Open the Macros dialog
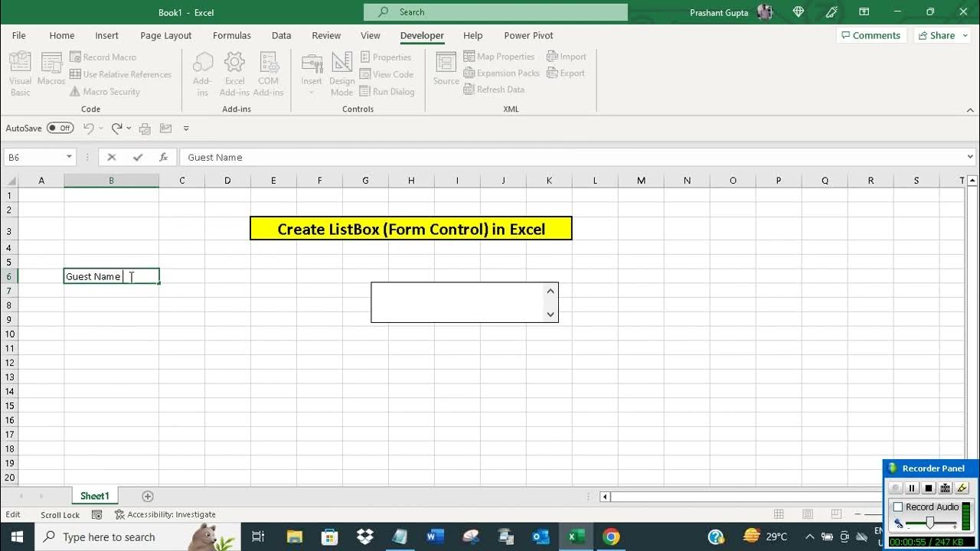This screenshot has width=980, height=551. [x=51, y=69]
